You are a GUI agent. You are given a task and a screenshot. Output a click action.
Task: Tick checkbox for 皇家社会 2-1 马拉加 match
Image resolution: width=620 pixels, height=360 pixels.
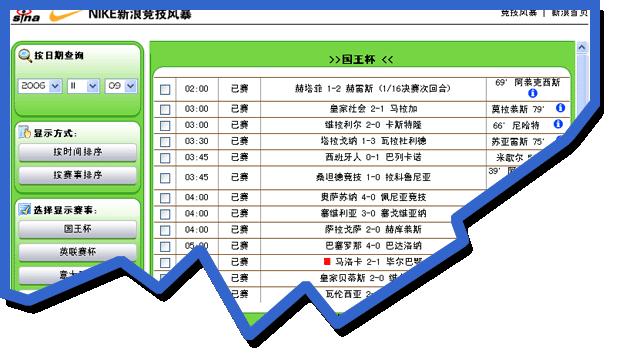[165, 109]
